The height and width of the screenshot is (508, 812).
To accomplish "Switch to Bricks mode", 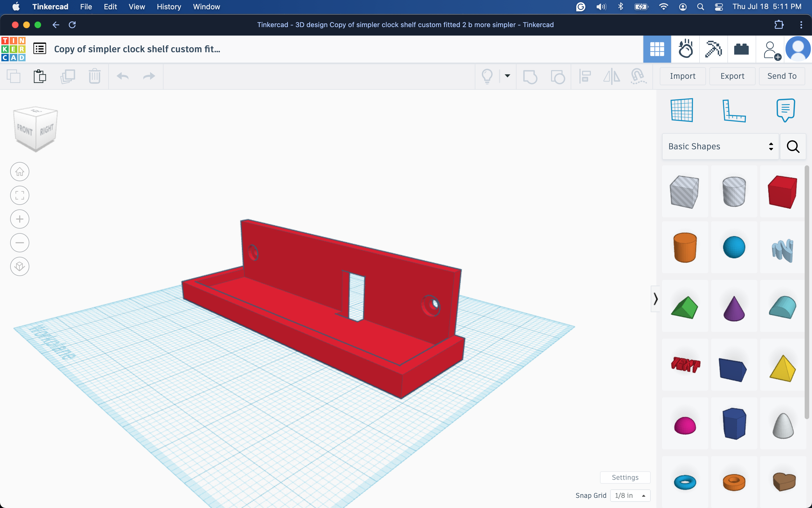I will click(x=742, y=49).
